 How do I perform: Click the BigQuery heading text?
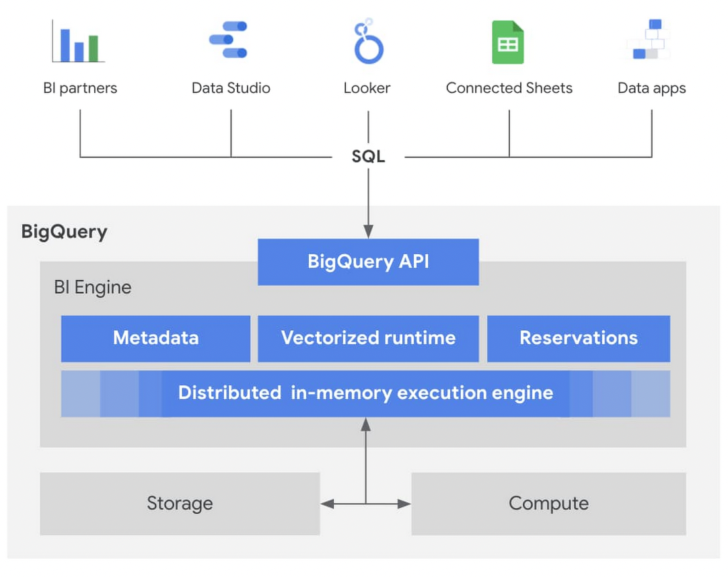click(64, 231)
